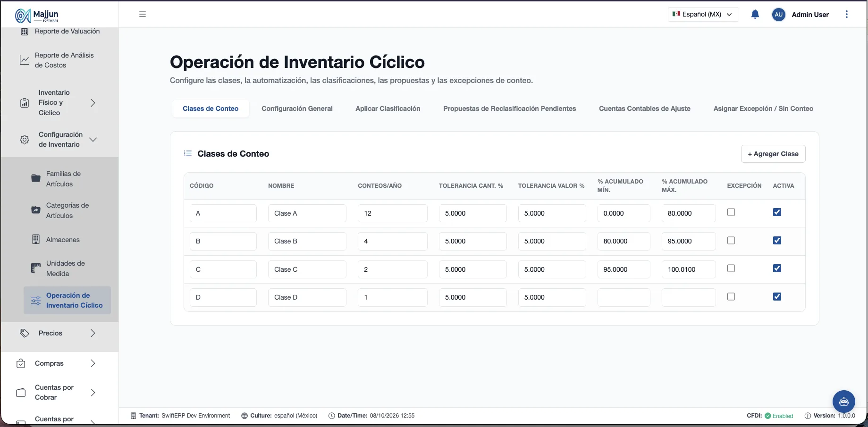Screen dimensions: 868x427
Task: Select Operación de Inventario Cíclico sidebar link
Action: tap(67, 301)
